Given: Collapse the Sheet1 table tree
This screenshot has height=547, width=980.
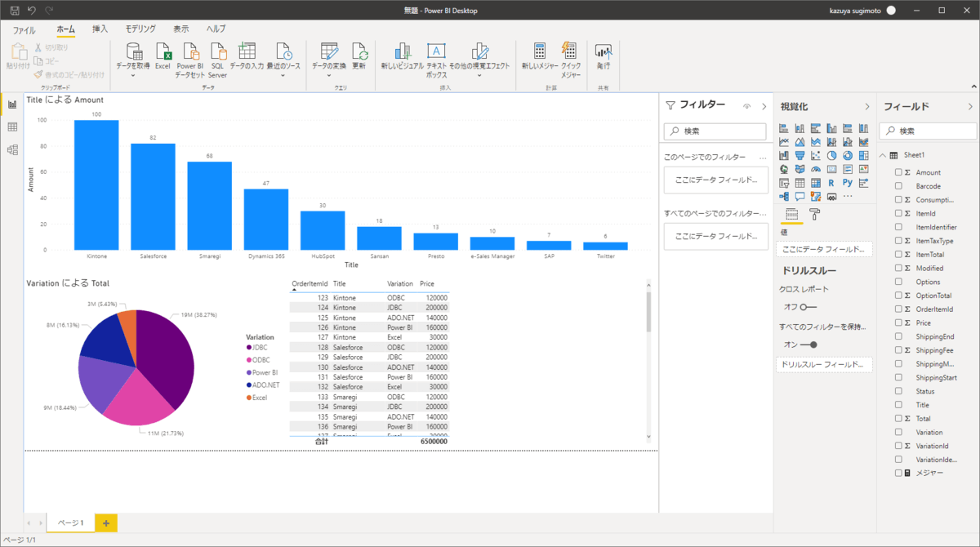Looking at the screenshot, I should [x=883, y=155].
